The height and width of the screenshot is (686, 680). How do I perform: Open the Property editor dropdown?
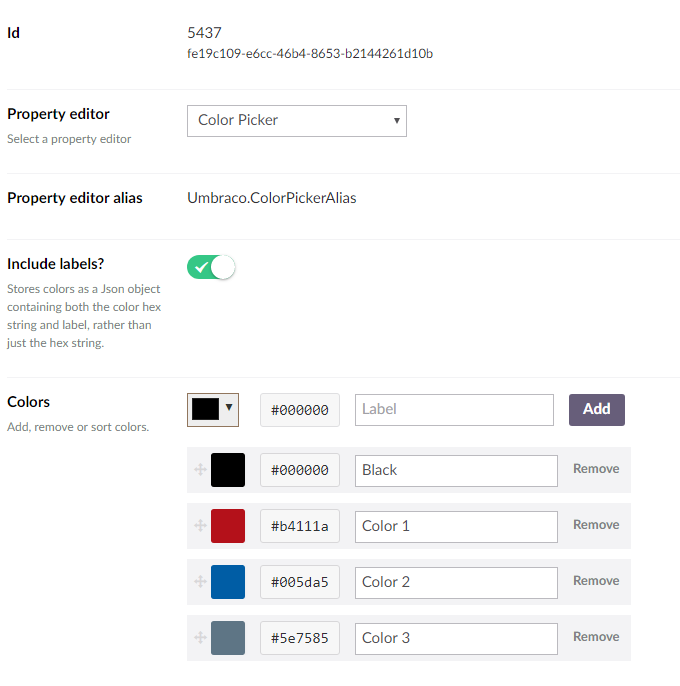297,120
